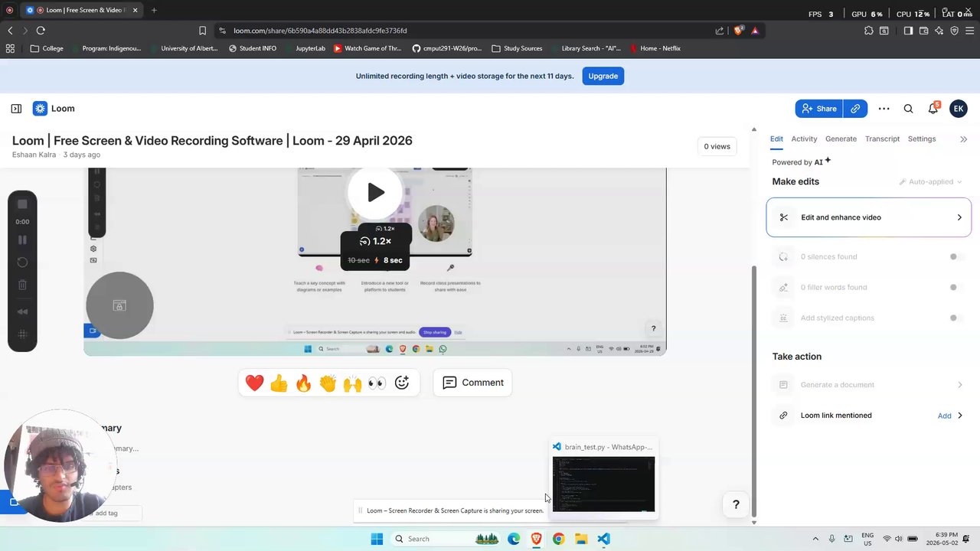
Task: Switch to the Generate tab
Action: (841, 139)
